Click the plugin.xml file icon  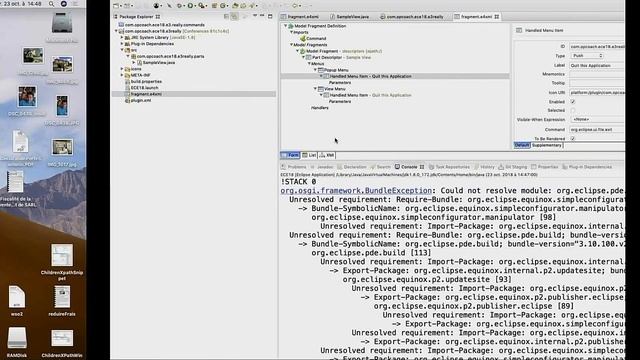point(127,100)
